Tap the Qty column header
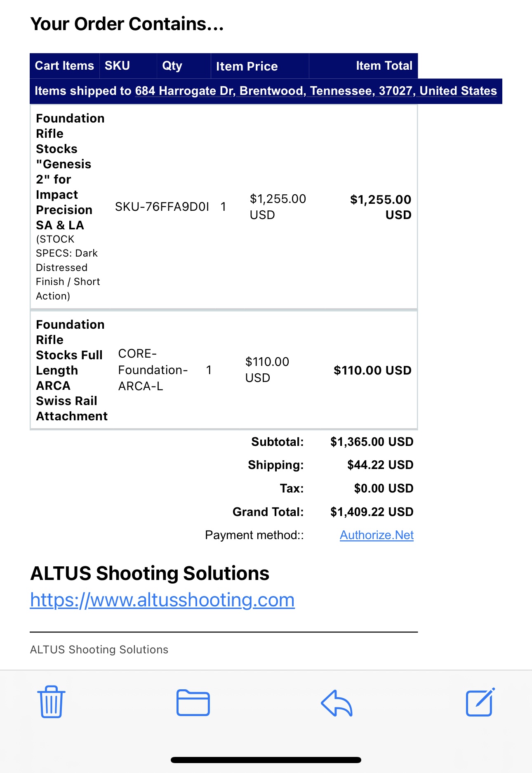The height and width of the screenshot is (773, 532). [x=172, y=66]
